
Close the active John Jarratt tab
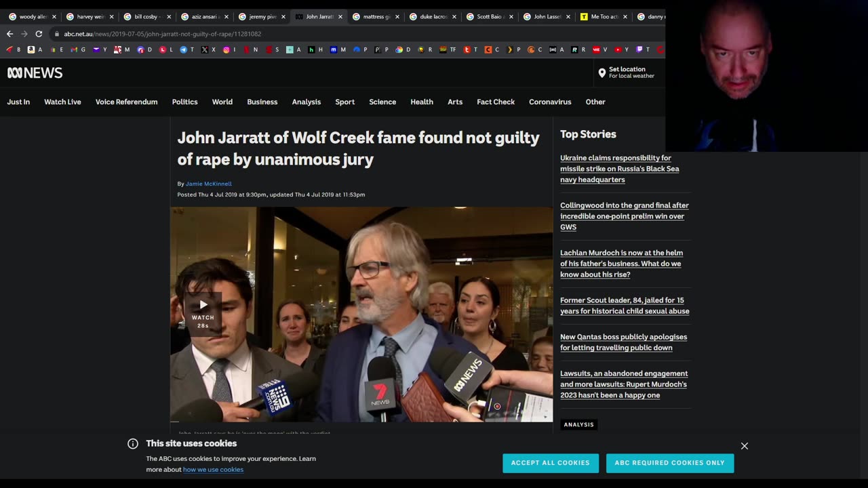point(340,17)
